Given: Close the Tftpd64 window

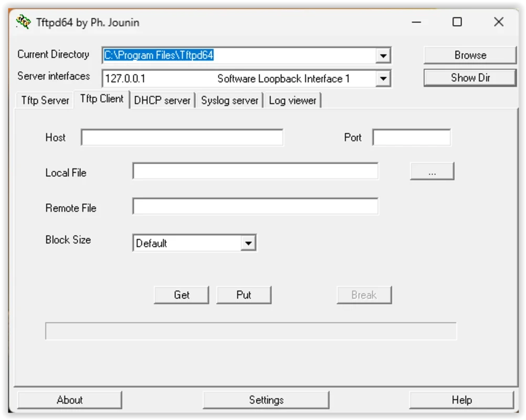Looking at the screenshot, I should [x=499, y=22].
